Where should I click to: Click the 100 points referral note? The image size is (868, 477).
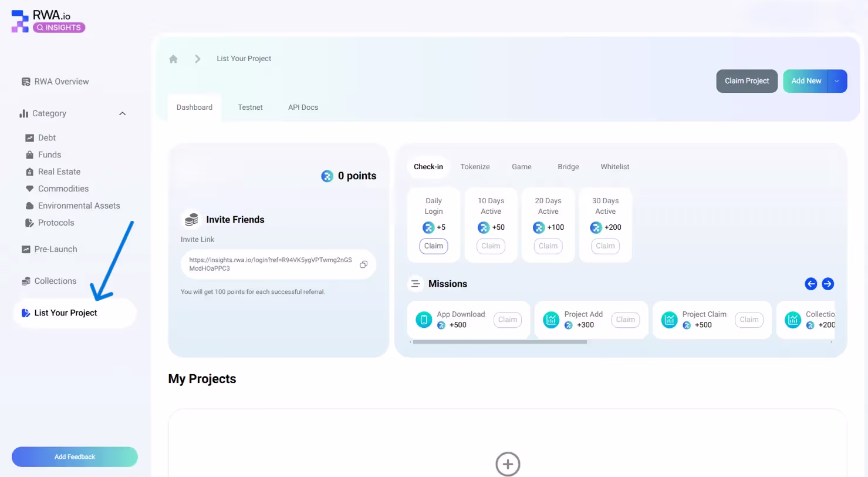click(253, 291)
